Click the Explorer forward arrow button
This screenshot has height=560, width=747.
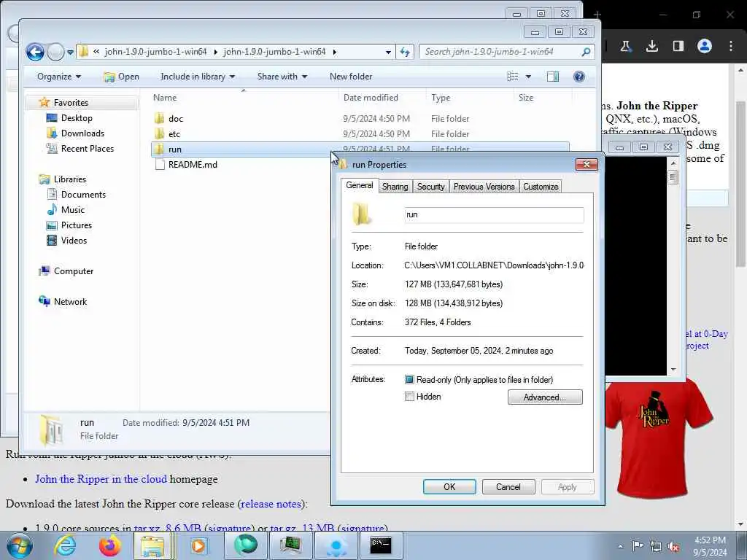(55, 52)
